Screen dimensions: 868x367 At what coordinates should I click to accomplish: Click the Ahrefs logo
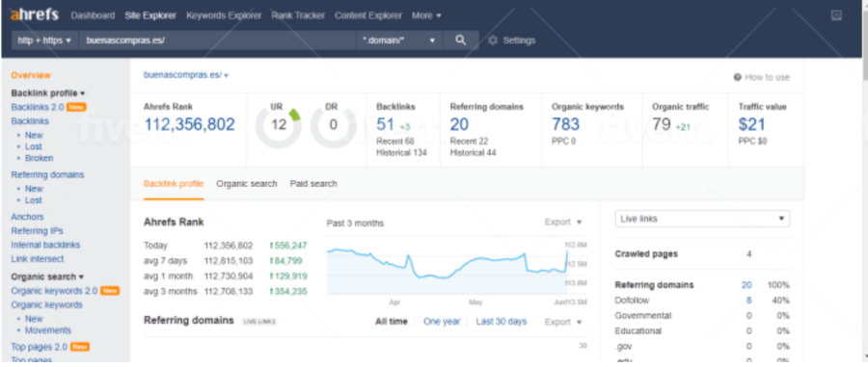point(34,14)
